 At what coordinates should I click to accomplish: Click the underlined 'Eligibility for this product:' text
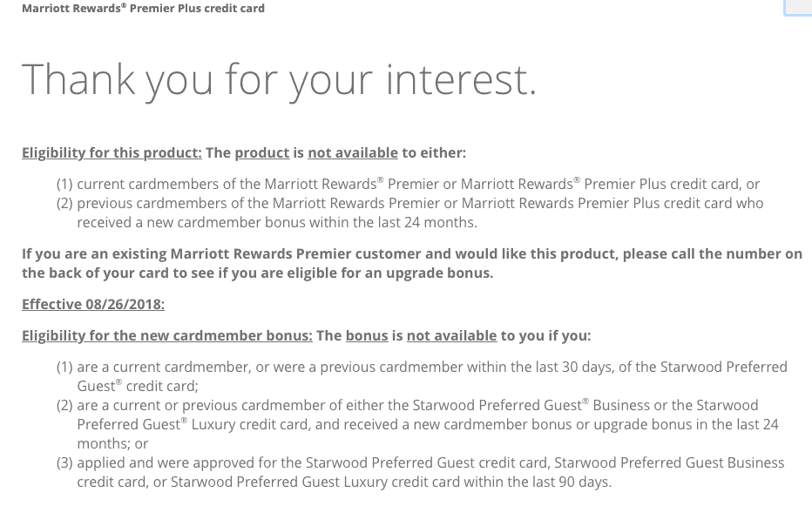pos(112,152)
